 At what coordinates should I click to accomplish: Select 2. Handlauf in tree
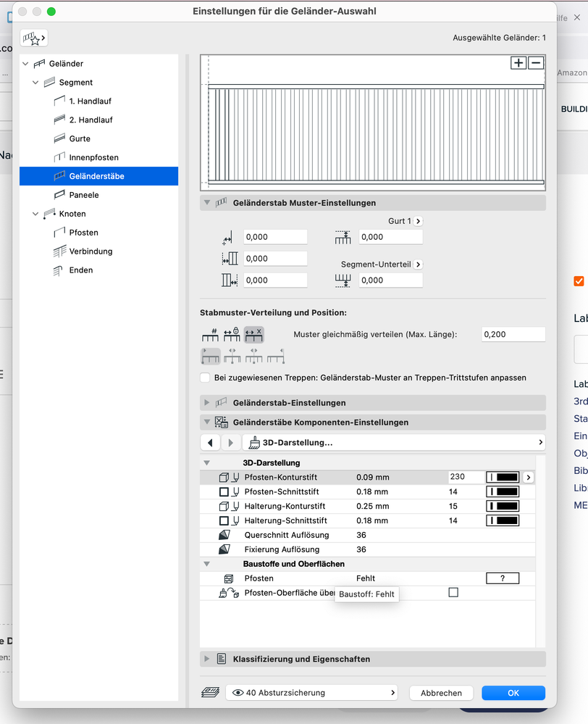91,120
